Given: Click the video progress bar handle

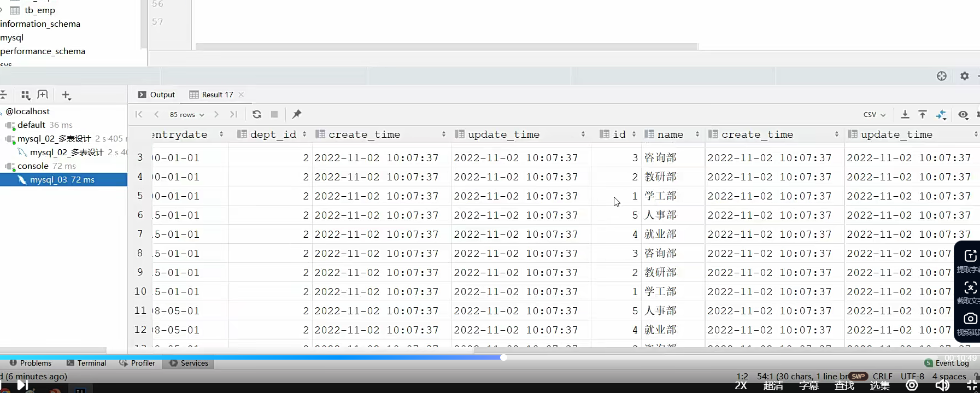Looking at the screenshot, I should click(503, 357).
